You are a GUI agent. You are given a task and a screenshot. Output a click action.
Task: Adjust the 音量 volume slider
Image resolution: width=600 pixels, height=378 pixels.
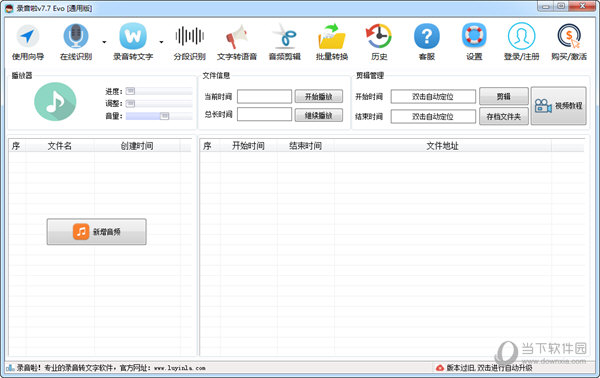point(159,116)
